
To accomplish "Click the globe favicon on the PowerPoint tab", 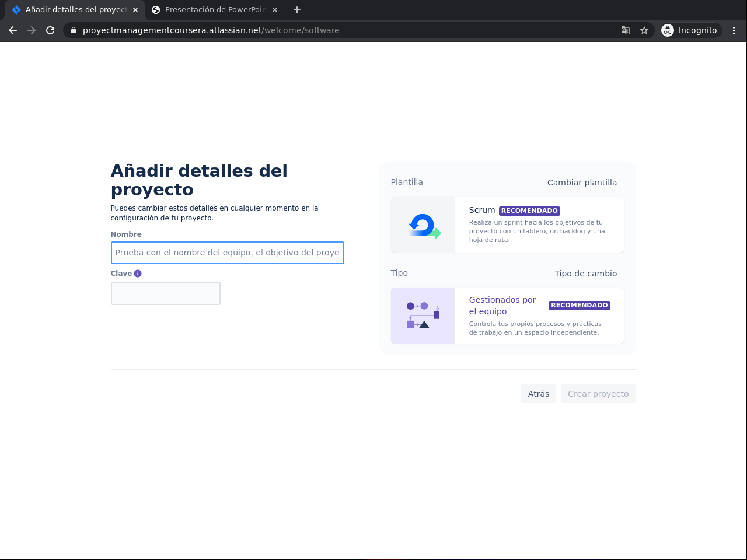I will coord(156,10).
